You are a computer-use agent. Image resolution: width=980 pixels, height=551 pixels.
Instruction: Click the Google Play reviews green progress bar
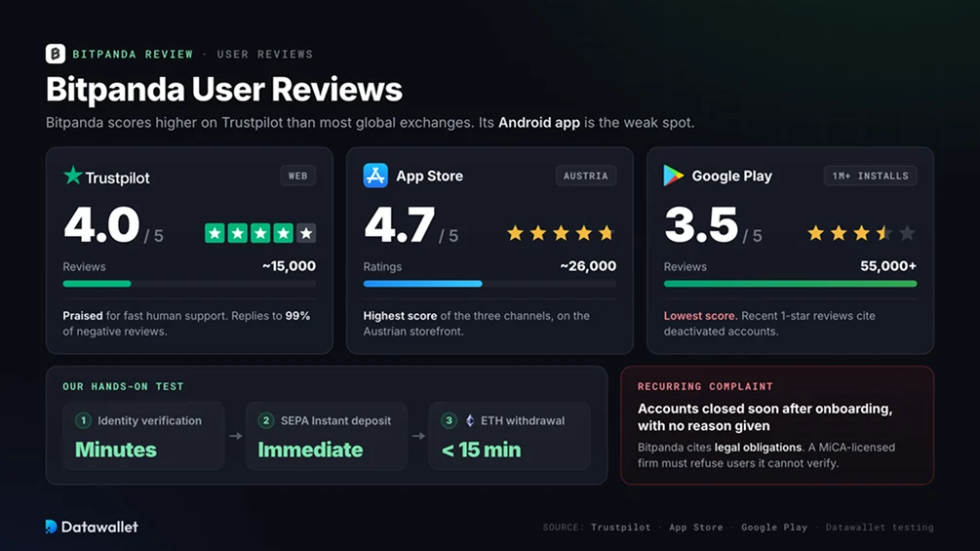[790, 284]
